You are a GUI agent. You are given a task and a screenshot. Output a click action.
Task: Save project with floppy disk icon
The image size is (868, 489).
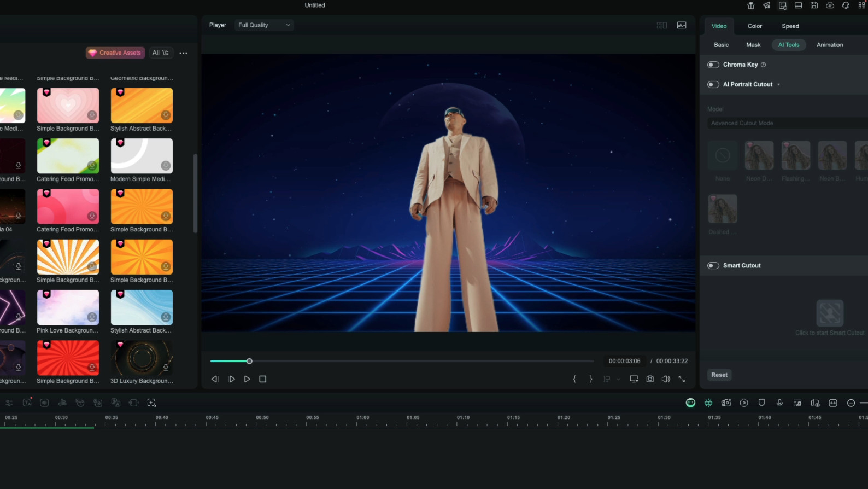814,5
